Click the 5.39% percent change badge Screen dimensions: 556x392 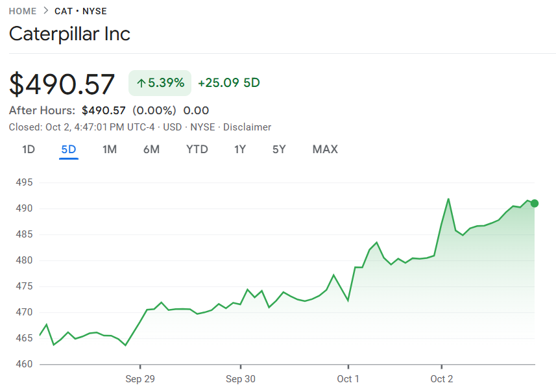[160, 83]
